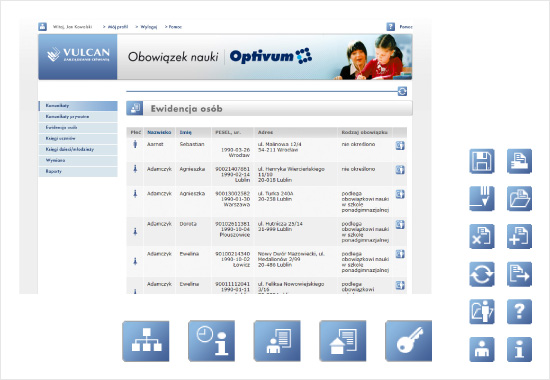Select the open folder icon
The height and width of the screenshot is (380, 550).
[519, 199]
